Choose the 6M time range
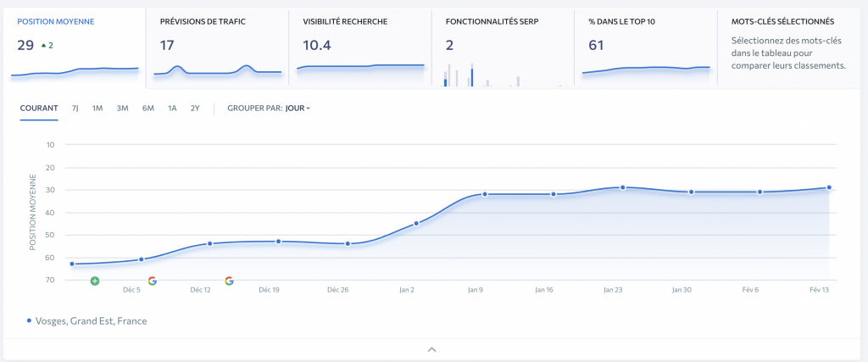Viewport: 868px width, 362px height. [x=147, y=109]
